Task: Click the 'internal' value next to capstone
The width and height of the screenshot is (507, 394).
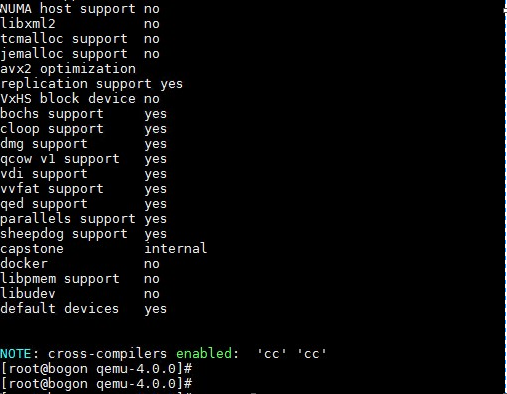Action: tap(176, 248)
